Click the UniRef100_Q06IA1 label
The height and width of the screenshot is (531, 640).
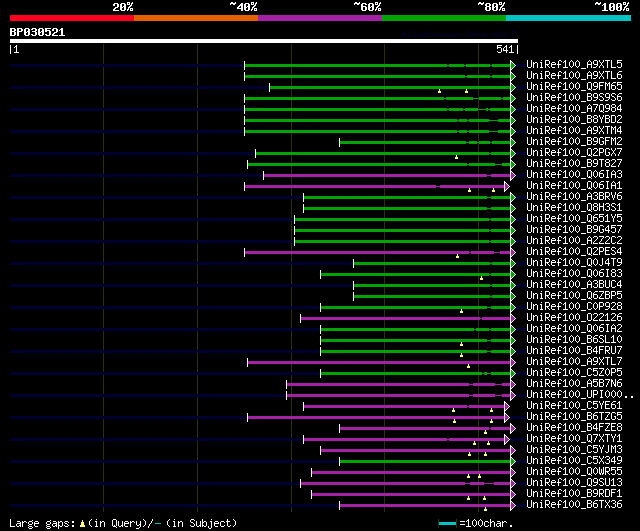[x=574, y=186]
